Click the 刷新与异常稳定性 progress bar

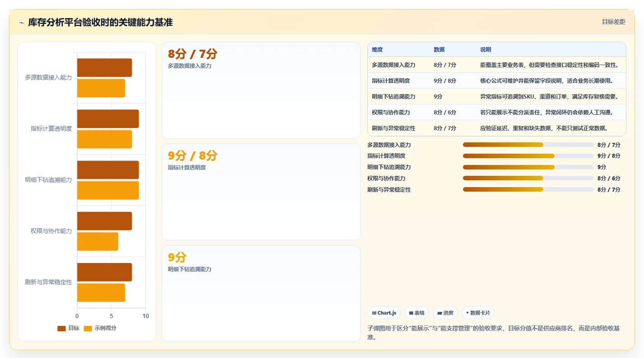pos(528,190)
